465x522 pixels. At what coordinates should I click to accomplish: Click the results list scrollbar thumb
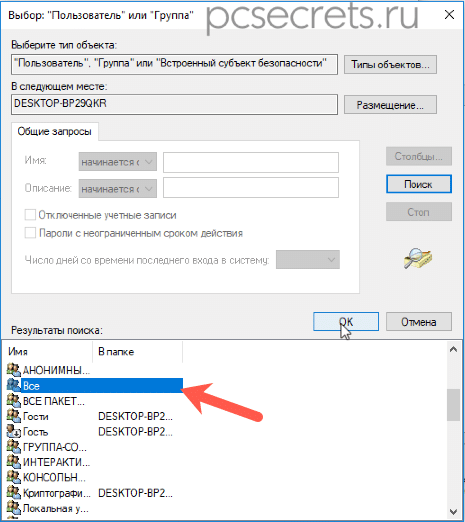453,404
